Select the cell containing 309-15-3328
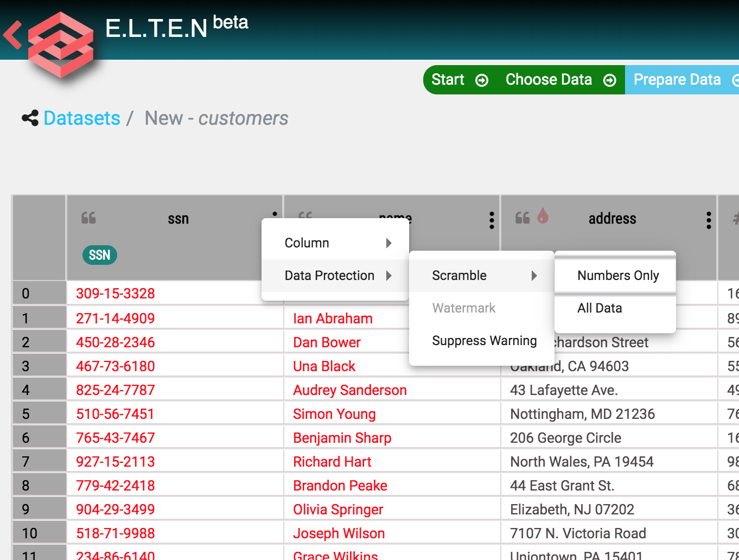The image size is (739, 560). pyautogui.click(x=116, y=294)
